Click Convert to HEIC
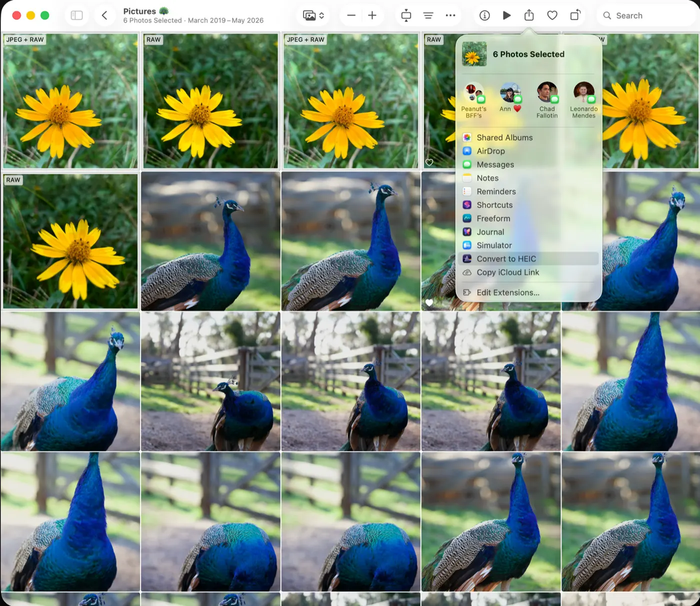Image resolution: width=700 pixels, height=606 pixels. tap(528, 259)
